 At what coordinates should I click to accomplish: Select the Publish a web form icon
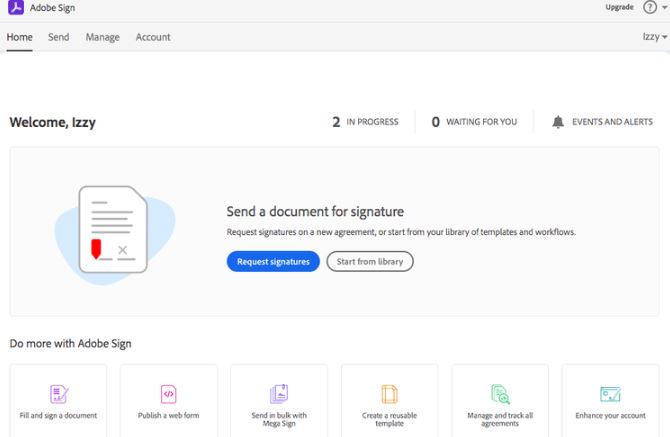pyautogui.click(x=168, y=394)
